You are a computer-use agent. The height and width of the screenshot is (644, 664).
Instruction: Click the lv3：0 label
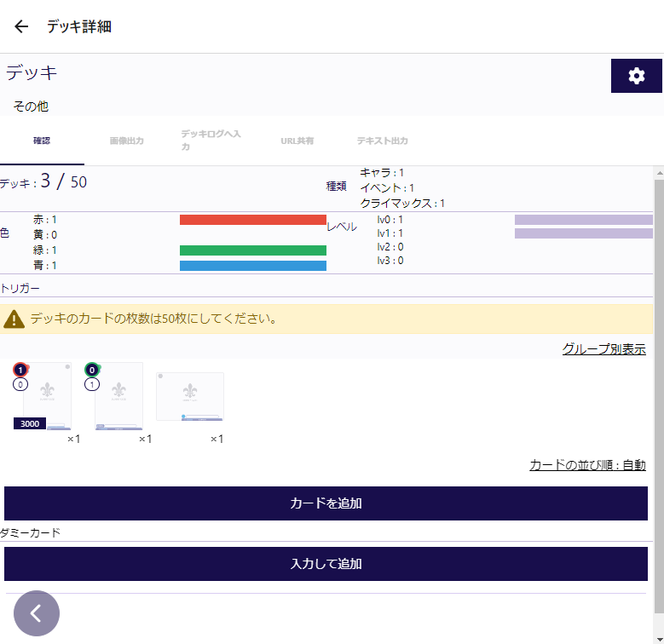click(x=390, y=260)
